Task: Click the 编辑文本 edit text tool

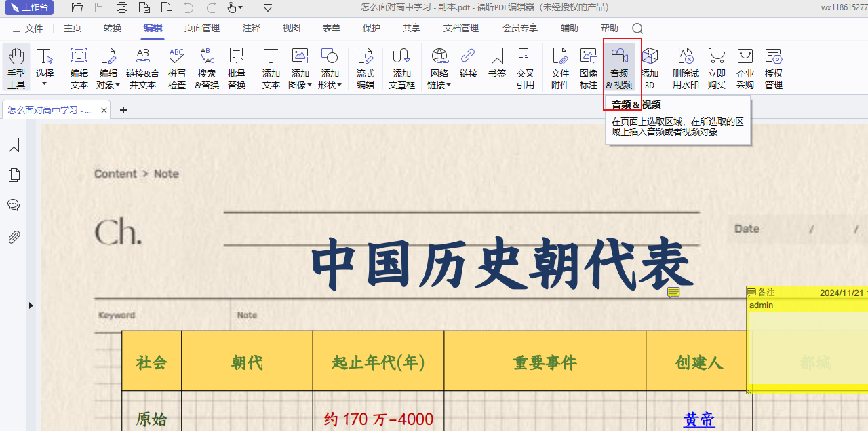Action: (x=79, y=68)
